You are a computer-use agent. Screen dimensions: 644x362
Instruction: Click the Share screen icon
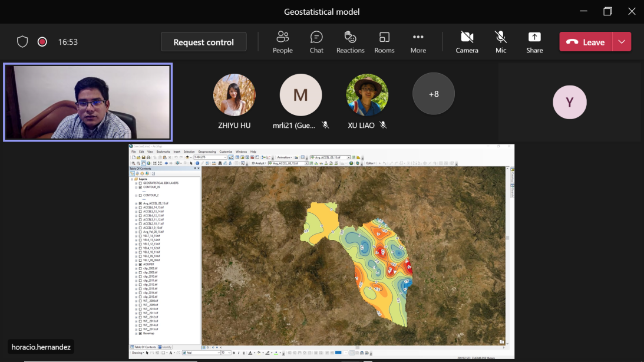tap(534, 42)
